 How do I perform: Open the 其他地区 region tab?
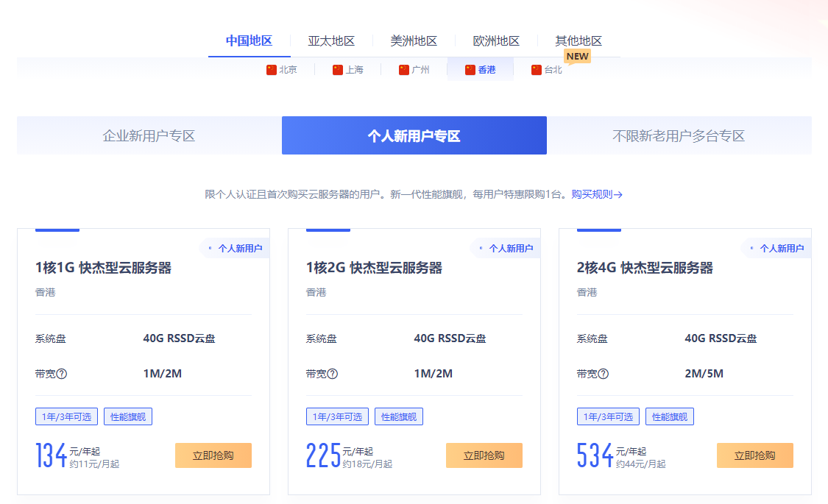[x=578, y=41]
